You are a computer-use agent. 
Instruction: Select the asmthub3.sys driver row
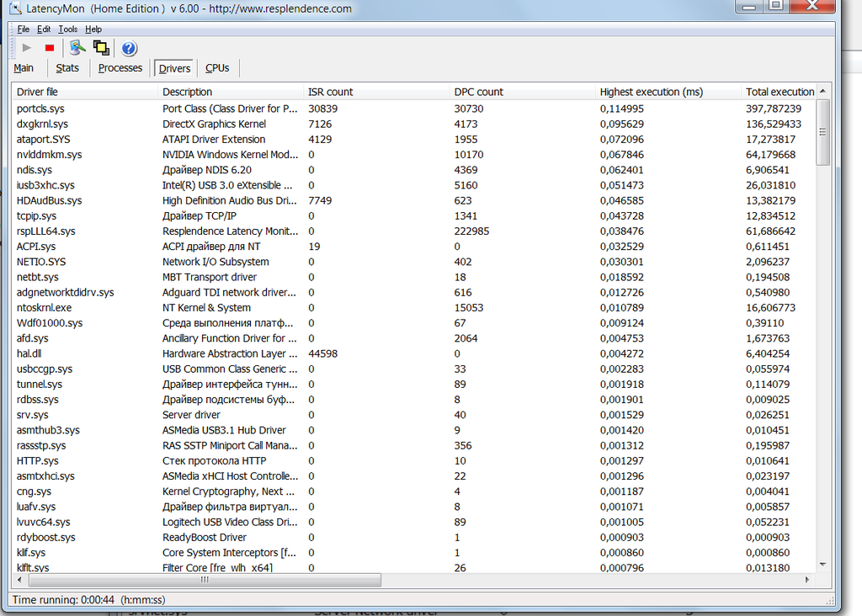pyautogui.click(x=414, y=430)
